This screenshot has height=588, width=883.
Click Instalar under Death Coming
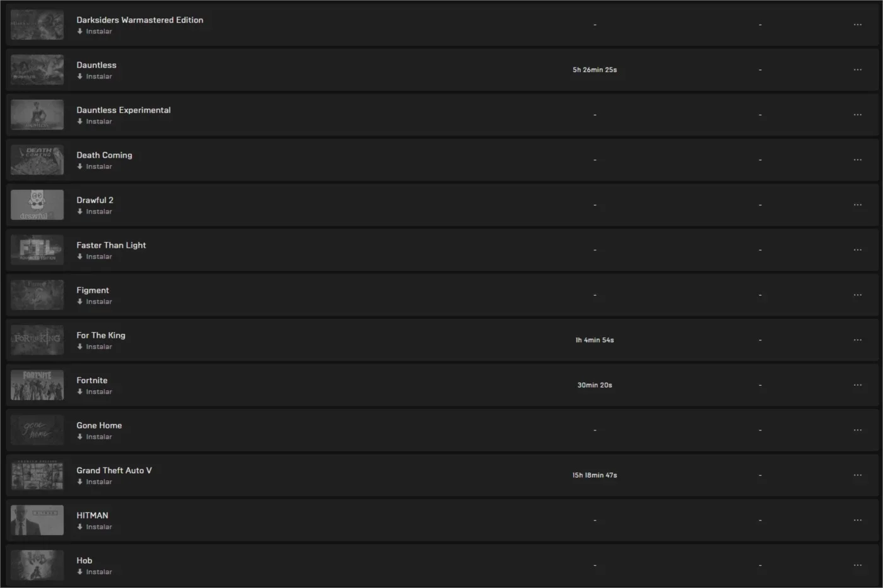point(95,166)
